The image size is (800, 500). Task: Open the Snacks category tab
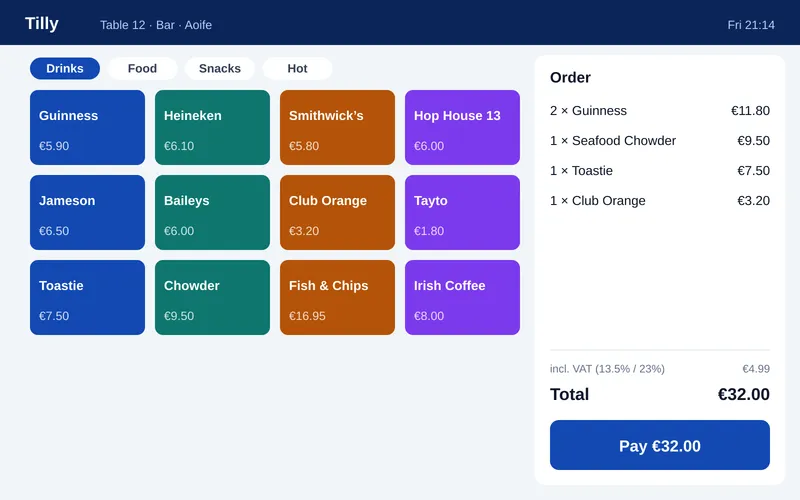pos(220,68)
